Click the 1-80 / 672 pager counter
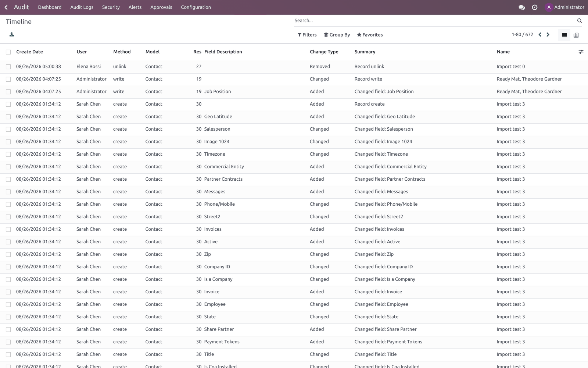The width and height of the screenshot is (588, 368). pos(522,35)
